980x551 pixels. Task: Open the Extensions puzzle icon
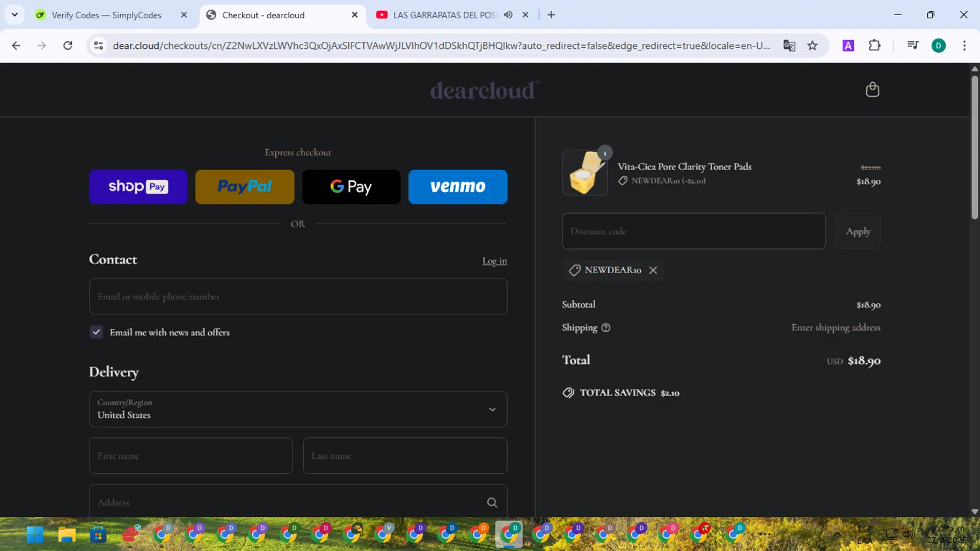click(x=874, y=46)
